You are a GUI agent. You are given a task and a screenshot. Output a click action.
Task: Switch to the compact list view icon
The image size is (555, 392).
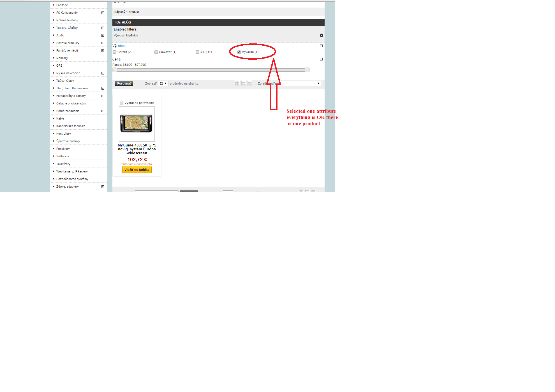point(249,83)
